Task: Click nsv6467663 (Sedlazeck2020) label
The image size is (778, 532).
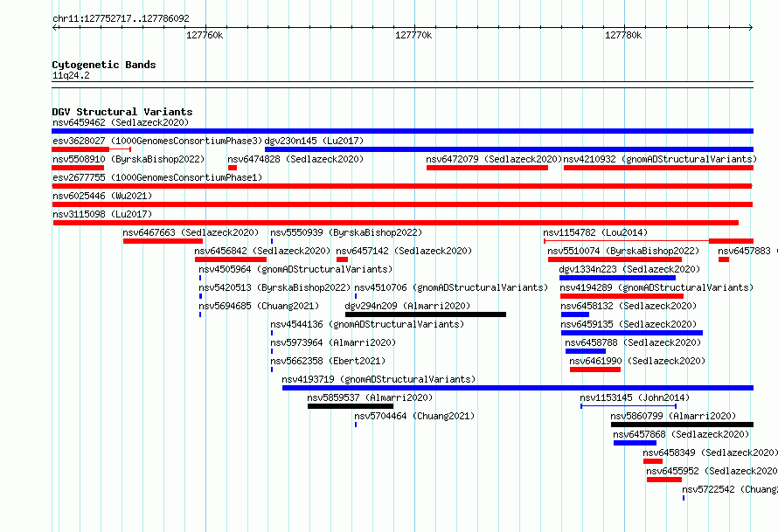Action: pyautogui.click(x=191, y=232)
